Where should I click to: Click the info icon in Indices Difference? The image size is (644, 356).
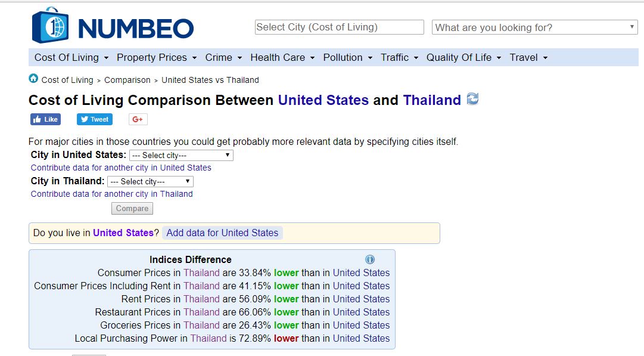pyautogui.click(x=369, y=259)
